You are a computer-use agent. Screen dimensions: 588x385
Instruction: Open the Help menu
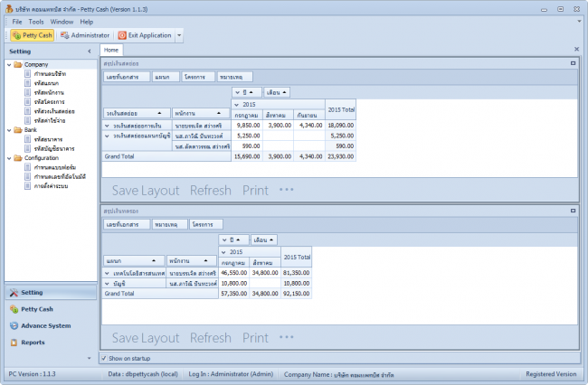(86, 22)
